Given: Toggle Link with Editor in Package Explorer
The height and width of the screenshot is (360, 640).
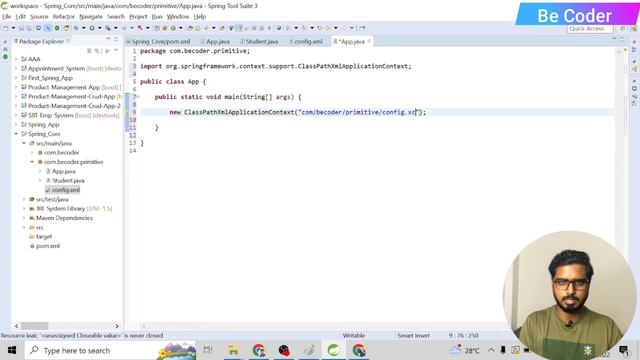Looking at the screenshot, I should point(97,51).
